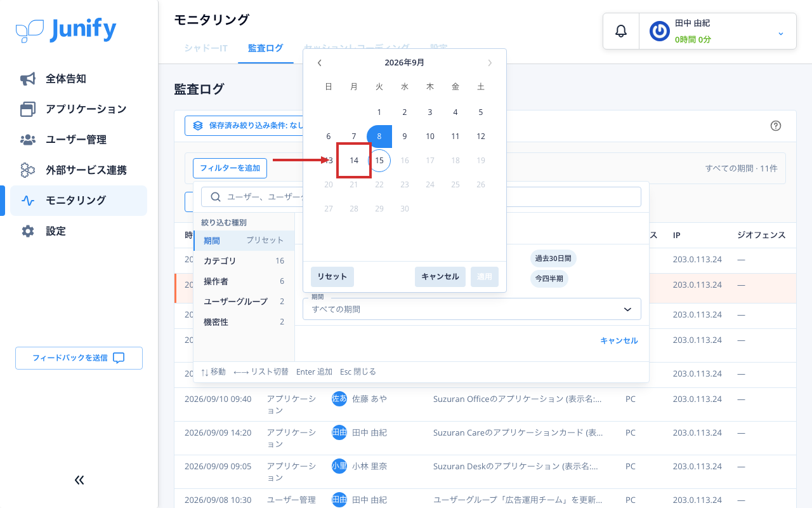Switch to the シャドーIT tab
This screenshot has height=508, width=812.
(x=206, y=48)
